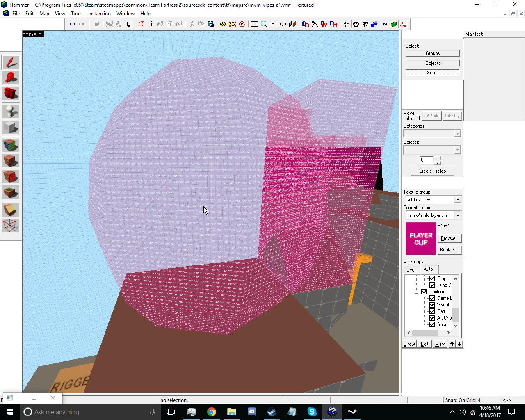This screenshot has height=420, width=525.
Task: Toggle the Func D visgroup checkbox
Action: pyautogui.click(x=432, y=285)
